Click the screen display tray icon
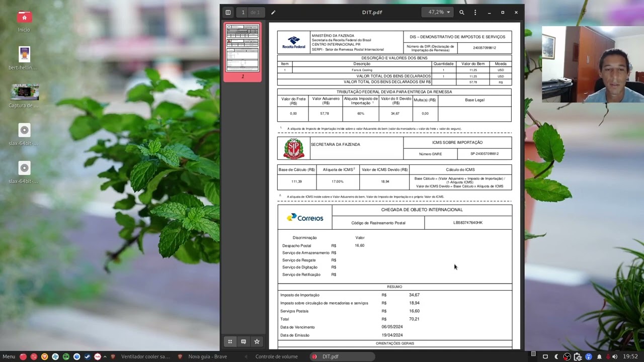 click(545, 356)
